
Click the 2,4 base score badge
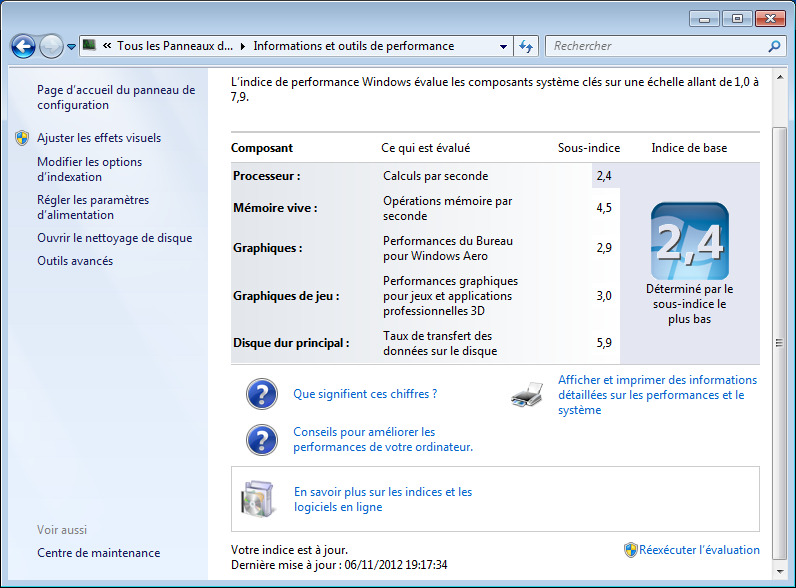coord(689,241)
